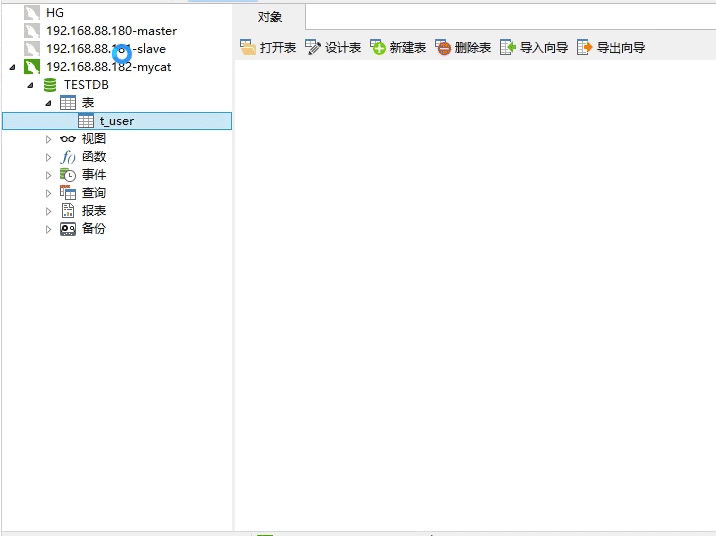Select the 事件 tree label

[x=94, y=175]
